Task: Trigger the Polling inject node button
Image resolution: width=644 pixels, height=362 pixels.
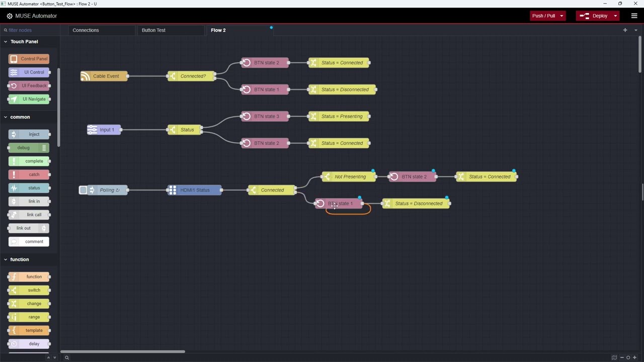Action: pyautogui.click(x=83, y=190)
